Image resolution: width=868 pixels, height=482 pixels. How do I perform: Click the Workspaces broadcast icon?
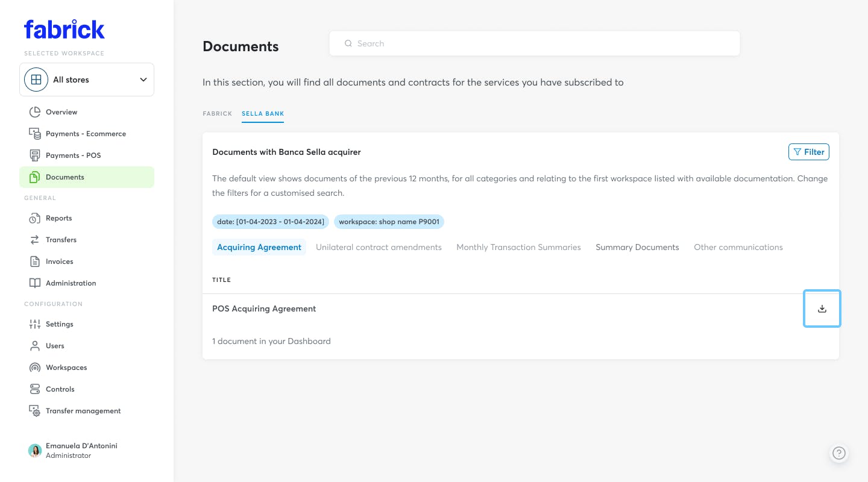pyautogui.click(x=35, y=368)
